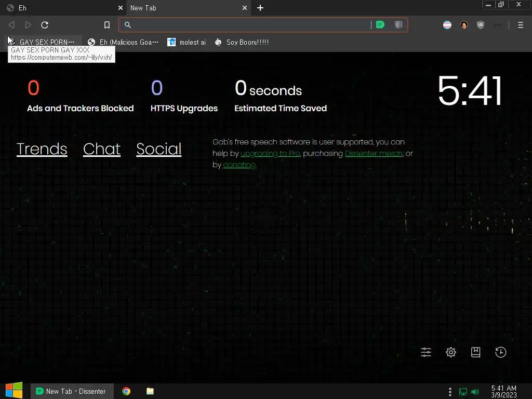Follow the 'donating' link
The width and height of the screenshot is (532, 399).
(x=239, y=165)
